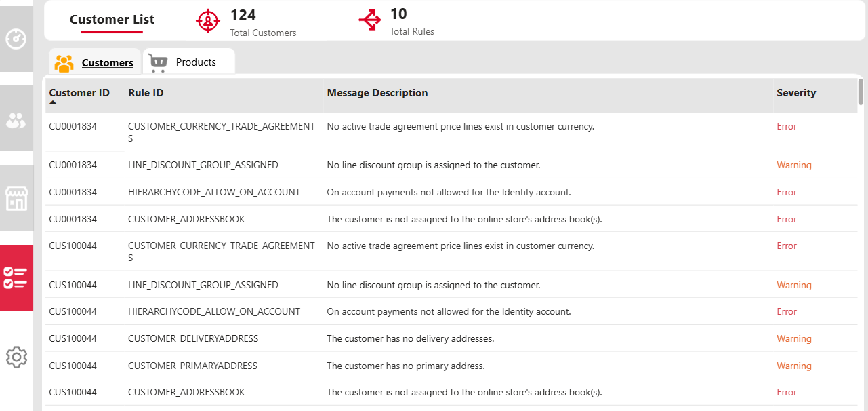Open the customers group sidebar icon
This screenshot has height=411, width=868.
pos(16,120)
